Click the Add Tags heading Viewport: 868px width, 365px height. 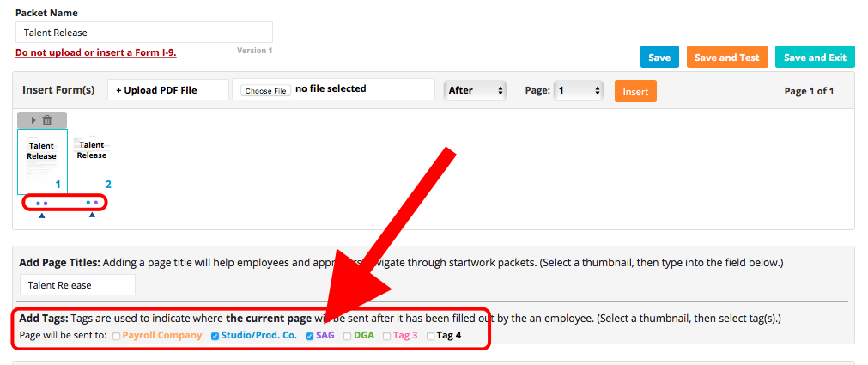tap(44, 319)
